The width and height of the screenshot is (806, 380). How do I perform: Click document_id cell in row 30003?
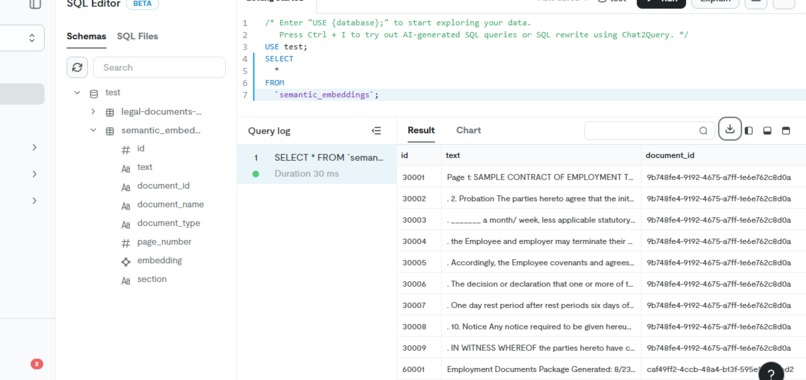coord(724,220)
